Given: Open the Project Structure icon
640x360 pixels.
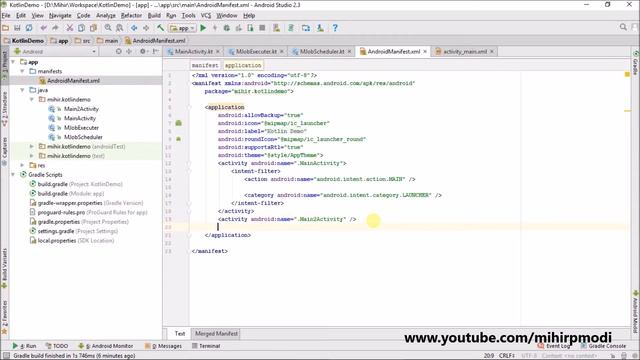Looking at the screenshot, I should [306, 28].
